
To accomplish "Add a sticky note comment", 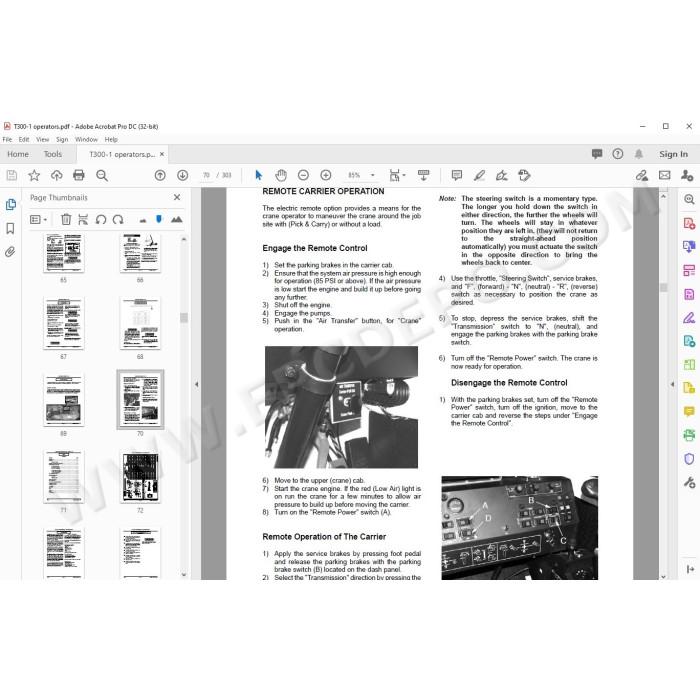I will [x=456, y=175].
